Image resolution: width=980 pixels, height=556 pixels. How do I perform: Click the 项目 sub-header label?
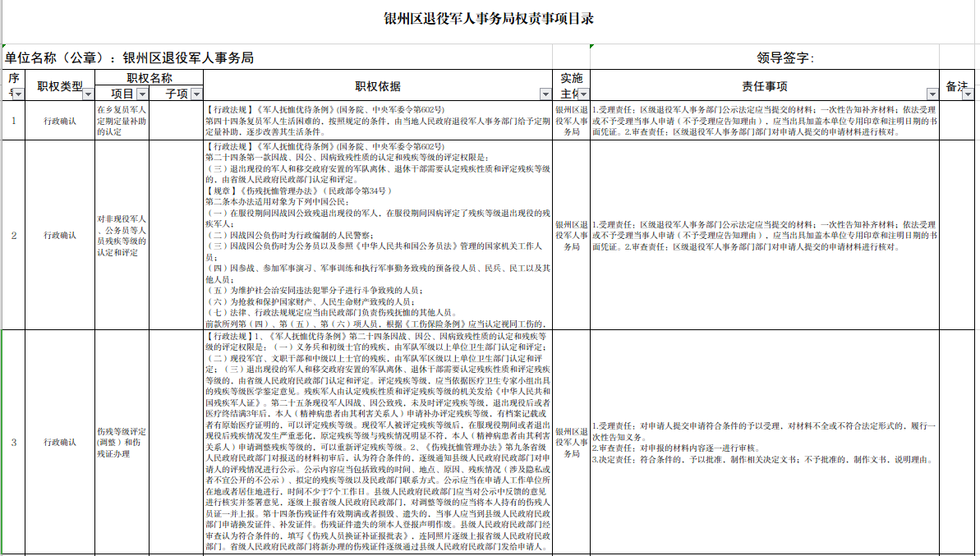point(122,94)
